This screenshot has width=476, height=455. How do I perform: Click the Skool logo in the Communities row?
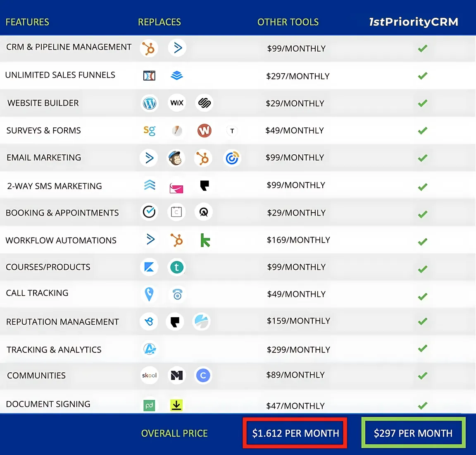(x=149, y=375)
